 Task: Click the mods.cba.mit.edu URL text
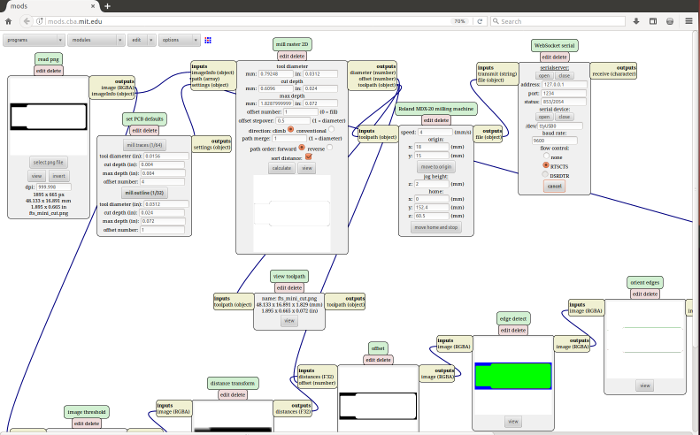point(75,21)
